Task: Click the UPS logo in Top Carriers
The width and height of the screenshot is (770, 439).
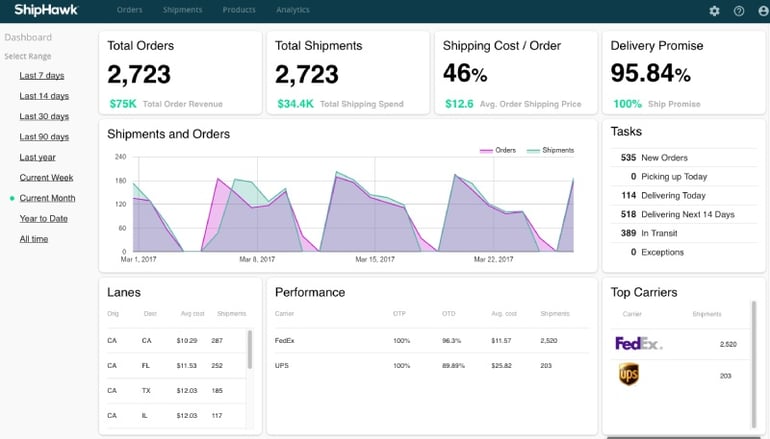Action: tap(629, 374)
